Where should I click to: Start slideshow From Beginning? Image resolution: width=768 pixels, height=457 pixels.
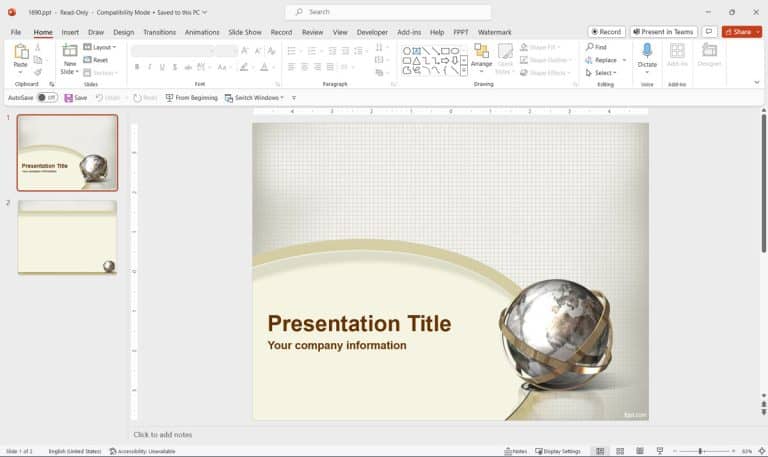coord(191,98)
